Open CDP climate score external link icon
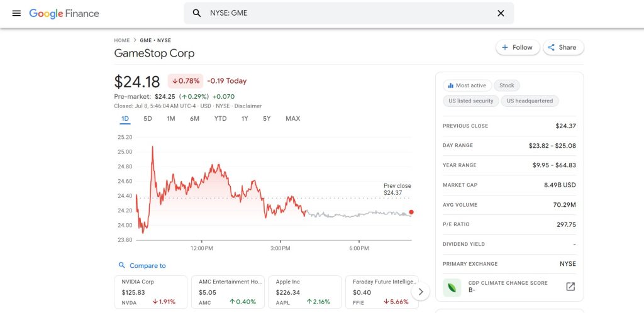Screen dimensions: 644x313 [x=570, y=287]
